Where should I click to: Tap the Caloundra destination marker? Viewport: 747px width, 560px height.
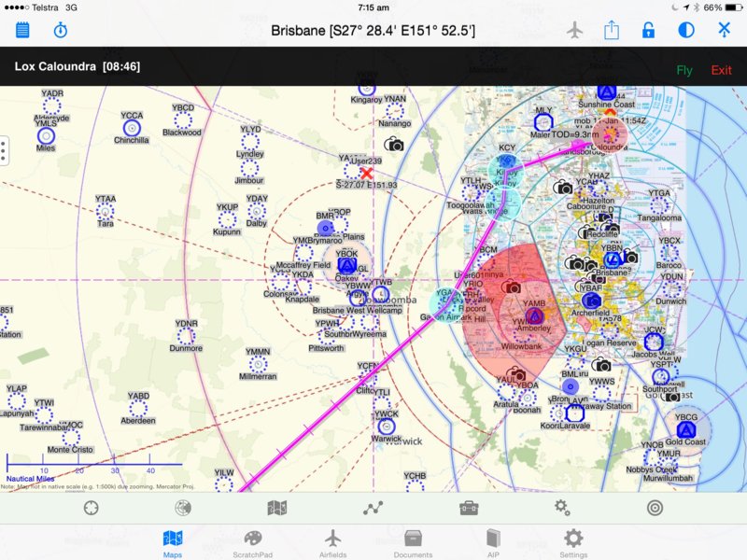click(x=610, y=135)
